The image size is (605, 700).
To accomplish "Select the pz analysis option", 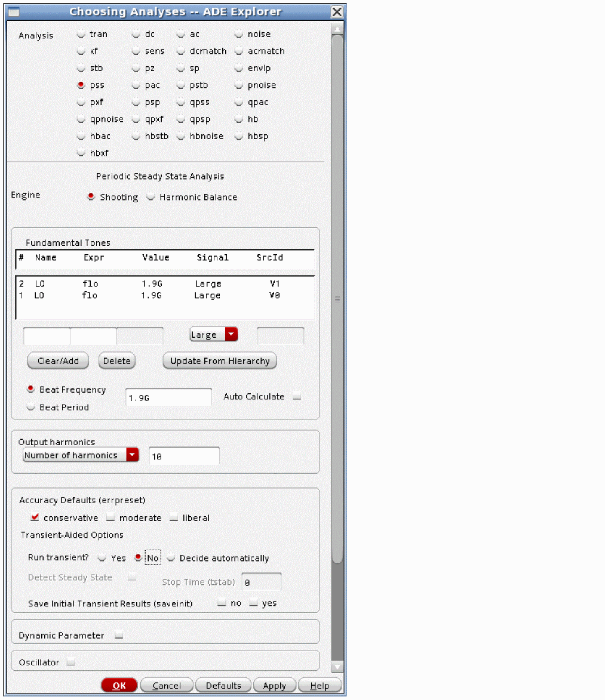I will pyautogui.click(x=136, y=68).
